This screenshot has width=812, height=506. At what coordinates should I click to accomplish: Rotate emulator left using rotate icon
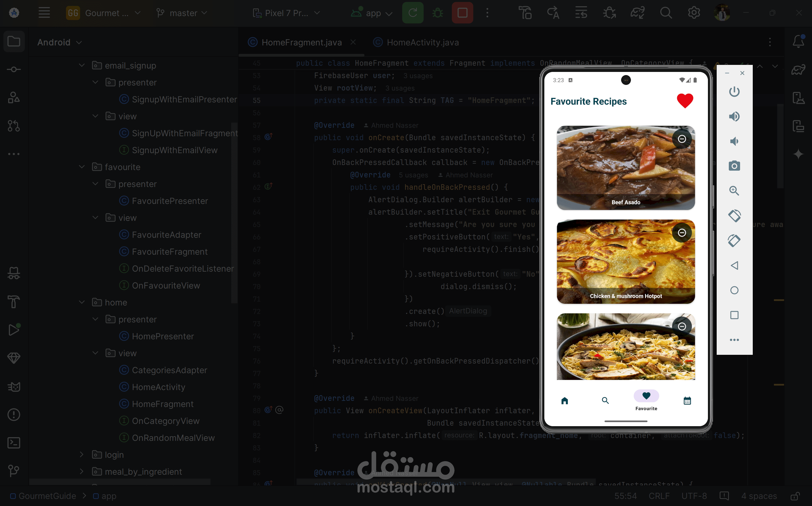coord(734,216)
